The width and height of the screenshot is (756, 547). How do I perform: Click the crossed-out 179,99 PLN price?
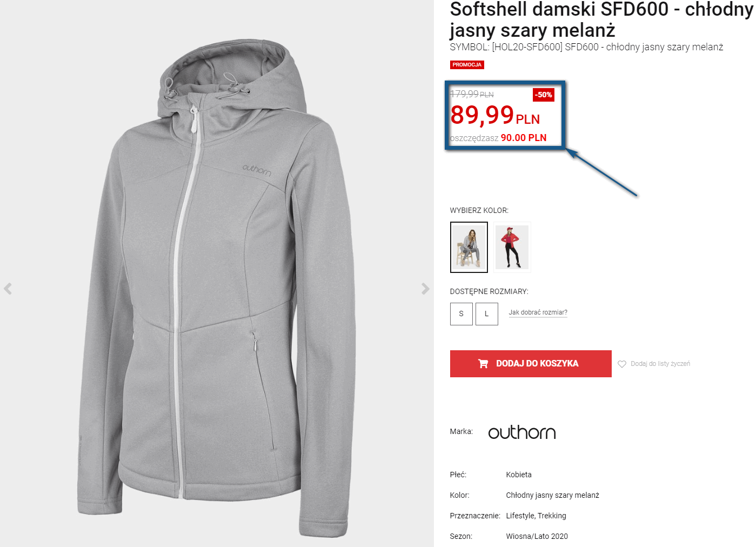click(x=472, y=94)
